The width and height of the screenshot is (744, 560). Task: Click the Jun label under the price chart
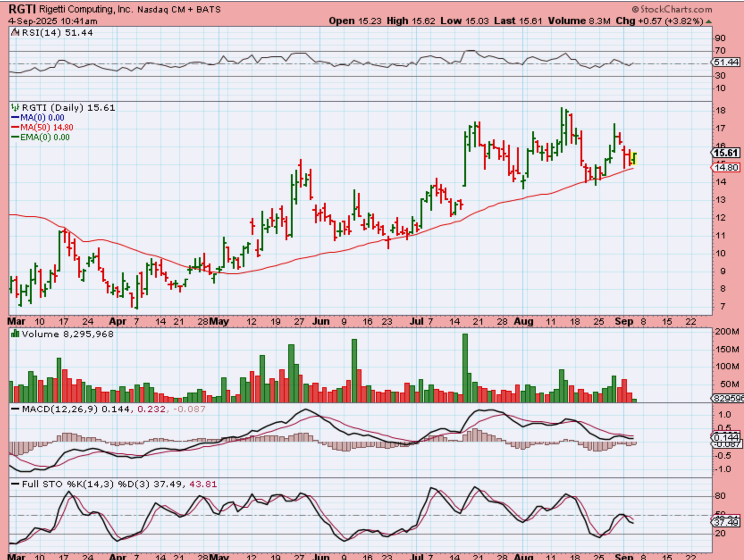click(321, 322)
